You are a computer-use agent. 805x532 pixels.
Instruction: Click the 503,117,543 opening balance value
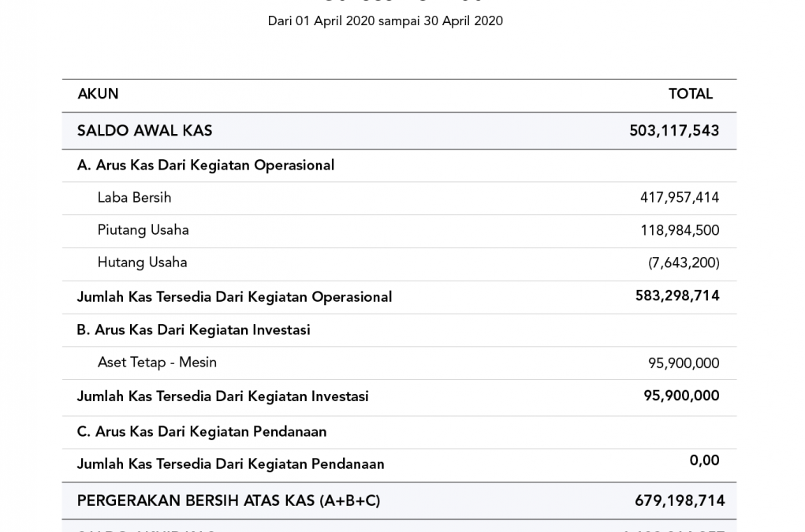click(674, 131)
